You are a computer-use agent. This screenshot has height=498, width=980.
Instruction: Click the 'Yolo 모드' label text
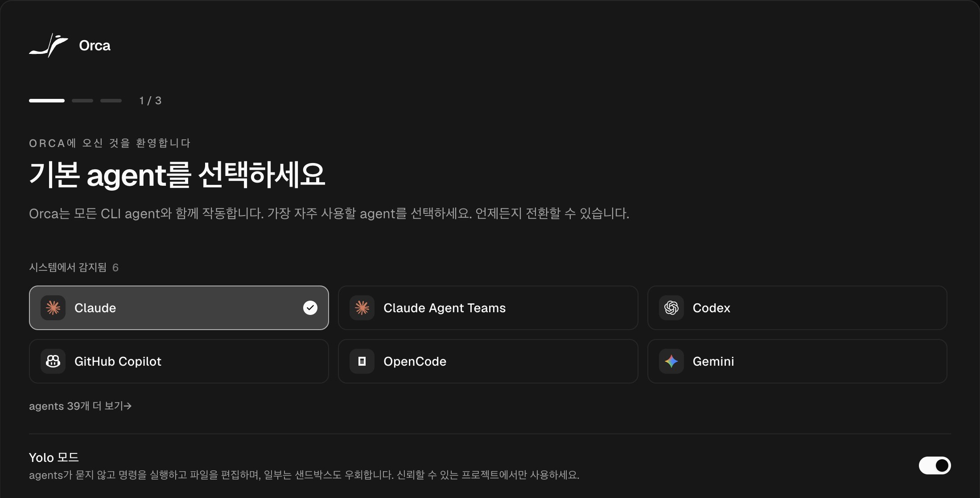[x=54, y=457]
